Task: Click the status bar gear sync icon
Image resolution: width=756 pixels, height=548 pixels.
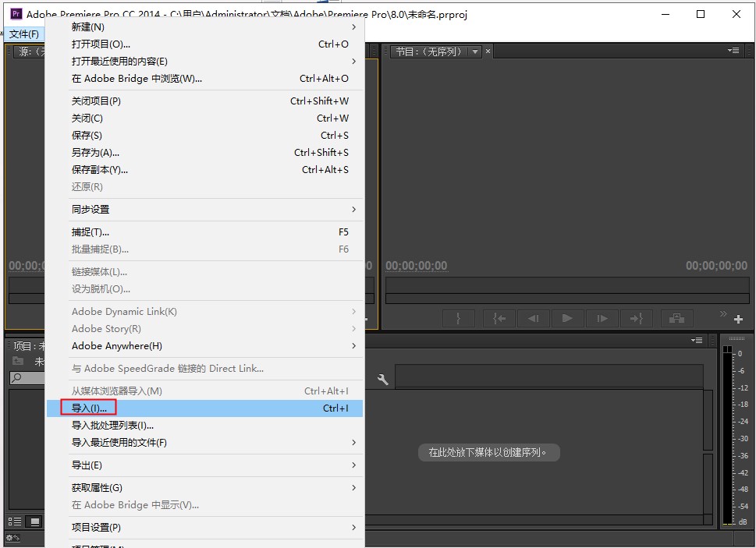Action: 12,537
